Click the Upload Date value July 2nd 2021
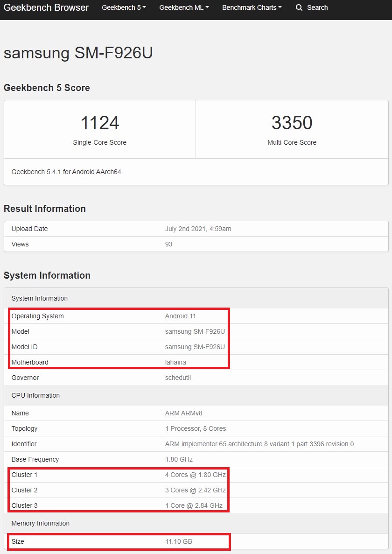 click(x=198, y=229)
